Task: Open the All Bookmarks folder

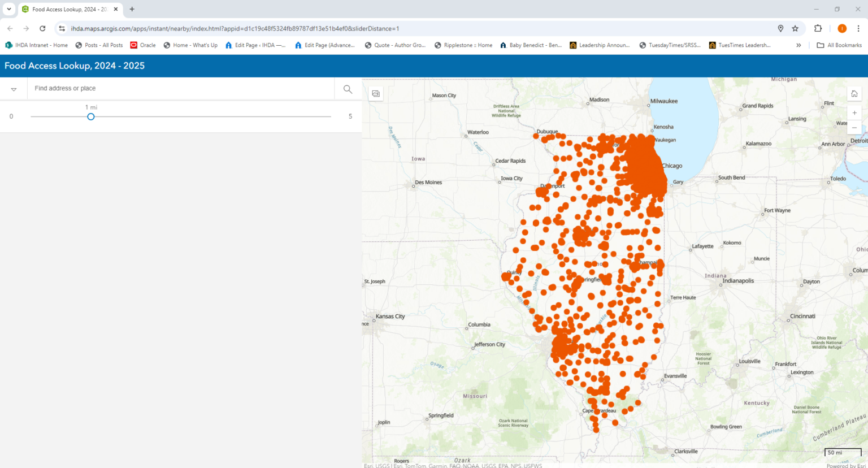Action: tap(839, 45)
